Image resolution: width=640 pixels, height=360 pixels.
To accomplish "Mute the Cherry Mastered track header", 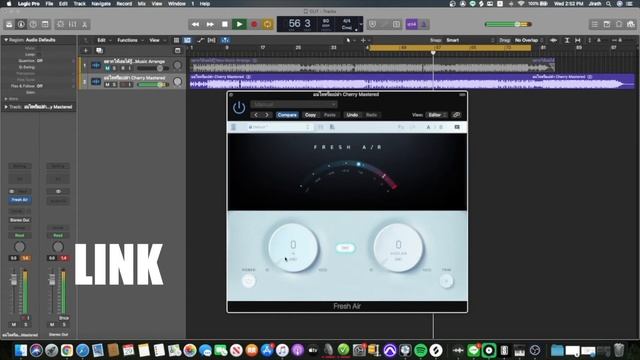I will tap(107, 84).
